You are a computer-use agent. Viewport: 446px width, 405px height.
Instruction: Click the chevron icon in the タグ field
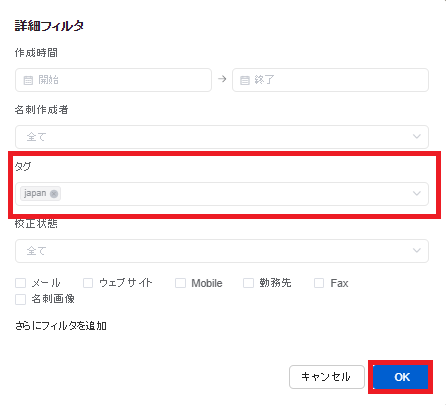click(416, 193)
